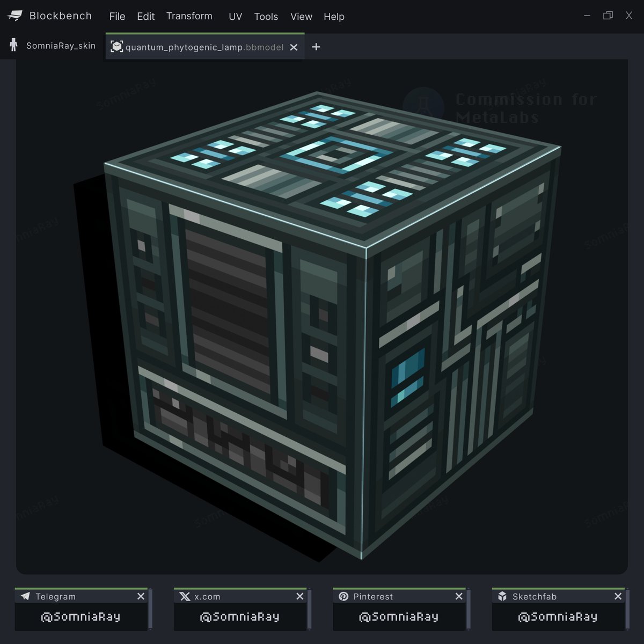Viewport: 644px width, 644px height.
Task: Click the @SomniaRay handle under Pinterest
Action: [399, 617]
